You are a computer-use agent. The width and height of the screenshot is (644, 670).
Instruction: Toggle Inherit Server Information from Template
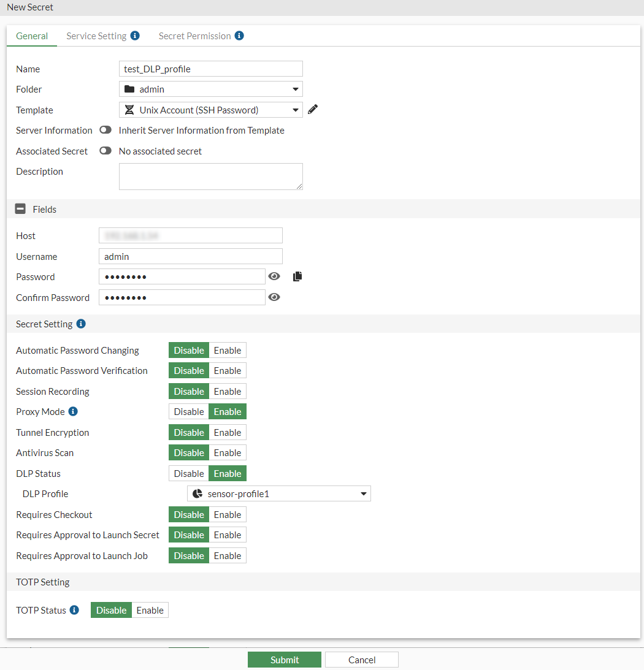coord(105,130)
